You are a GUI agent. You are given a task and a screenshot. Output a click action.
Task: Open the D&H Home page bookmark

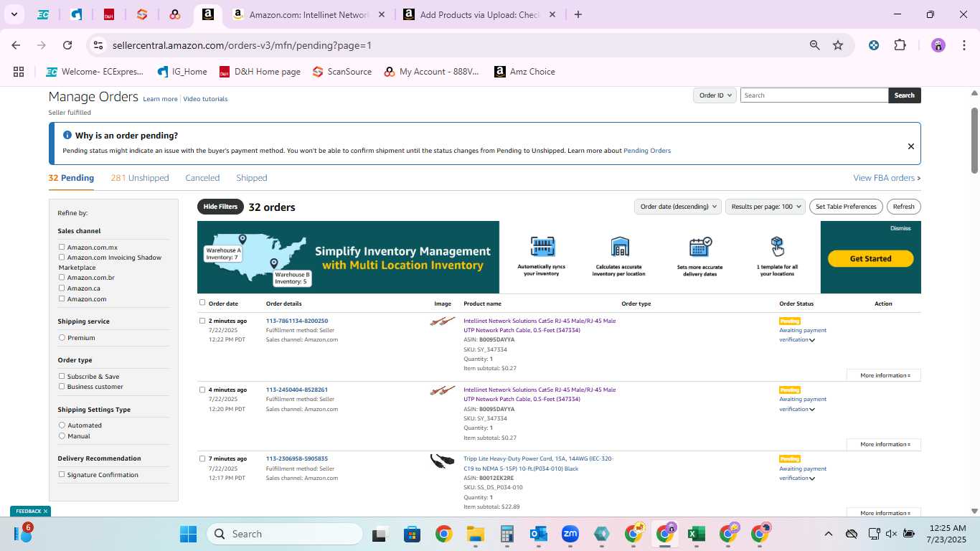click(x=260, y=72)
